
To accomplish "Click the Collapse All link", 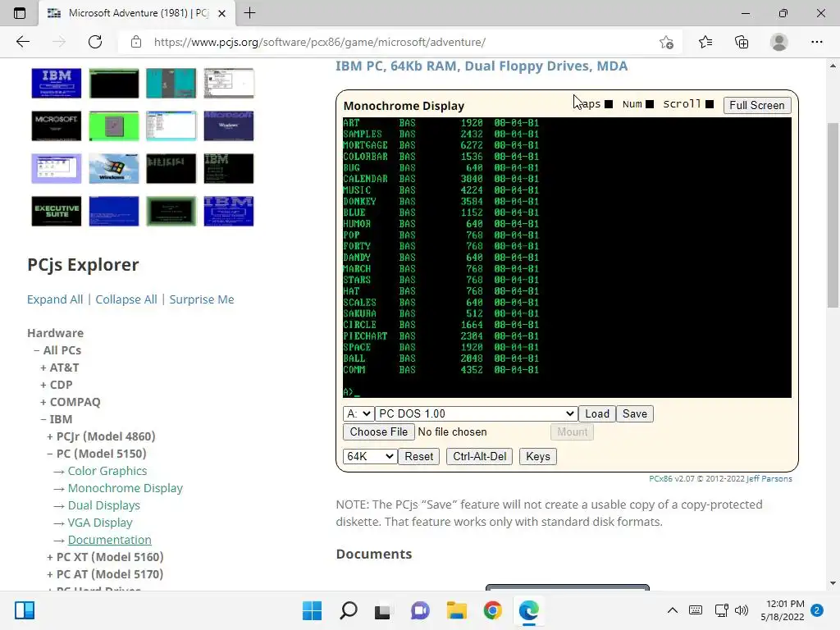I will coord(126,299).
